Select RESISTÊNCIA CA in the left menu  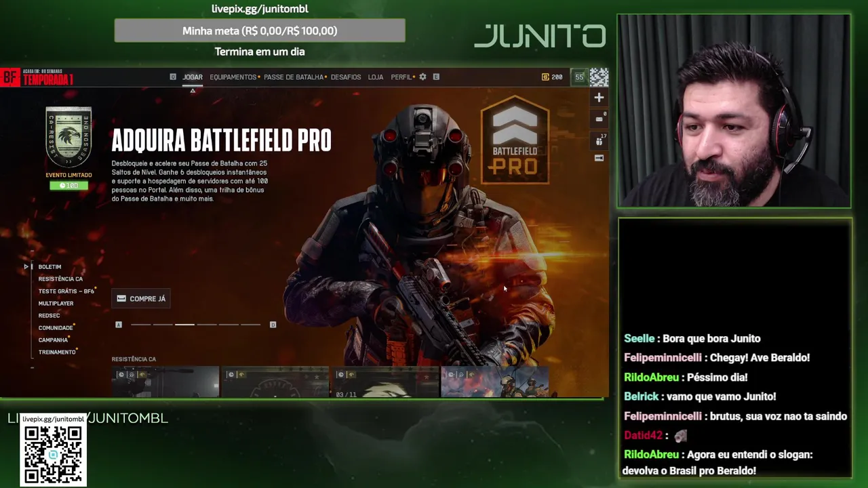[60, 279]
